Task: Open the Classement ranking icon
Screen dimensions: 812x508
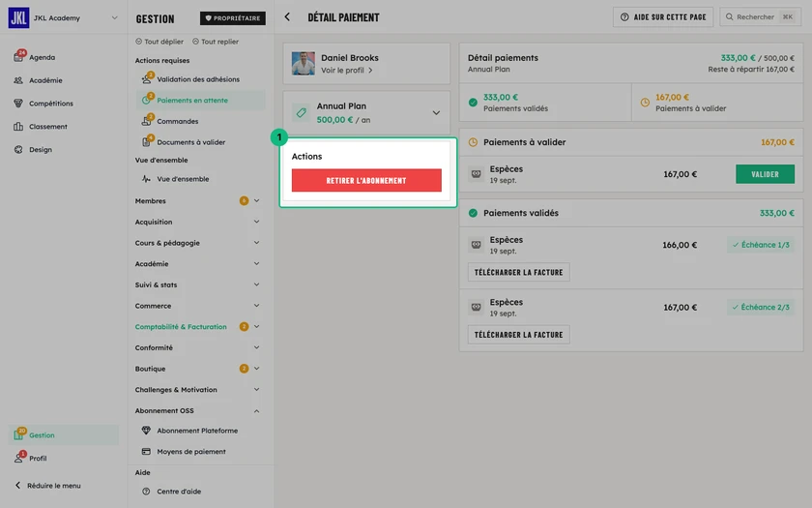Action: click(x=18, y=126)
